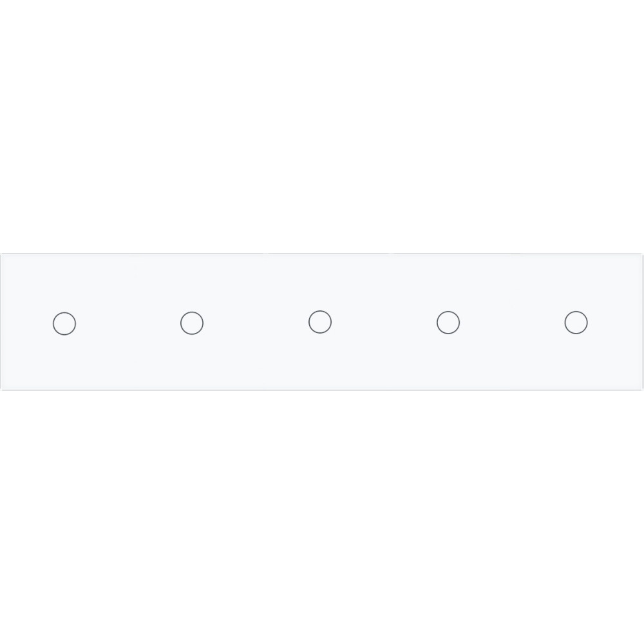Screen dimensions: 644x644
Task: Select the circle left of the center circle
Action: point(192,323)
